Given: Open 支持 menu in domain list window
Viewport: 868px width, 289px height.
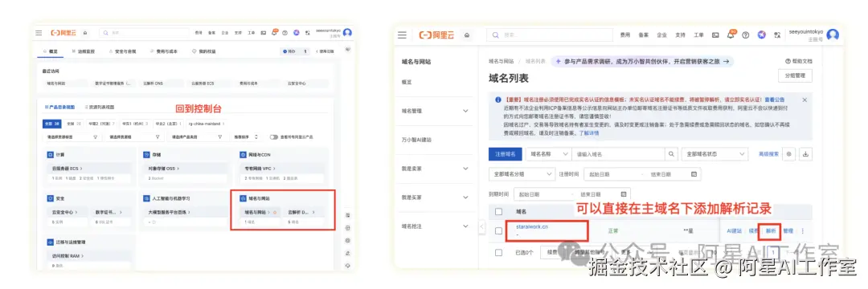Looking at the screenshot, I should 681,35.
